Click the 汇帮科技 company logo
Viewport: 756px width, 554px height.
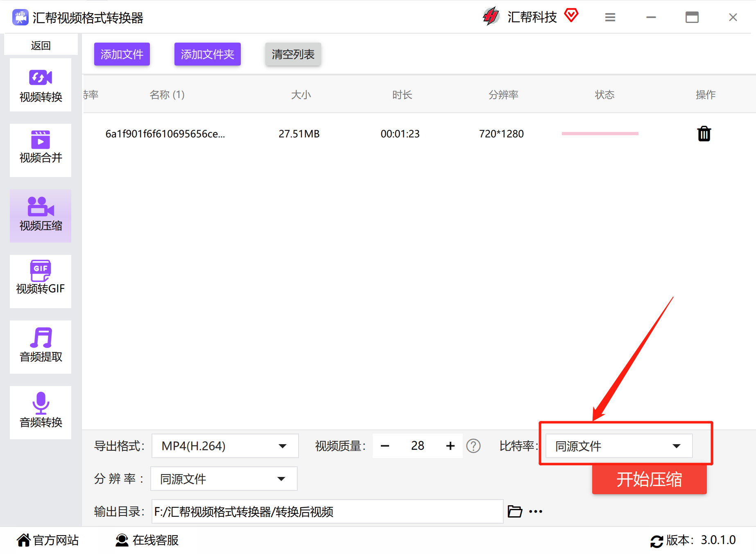tap(491, 16)
